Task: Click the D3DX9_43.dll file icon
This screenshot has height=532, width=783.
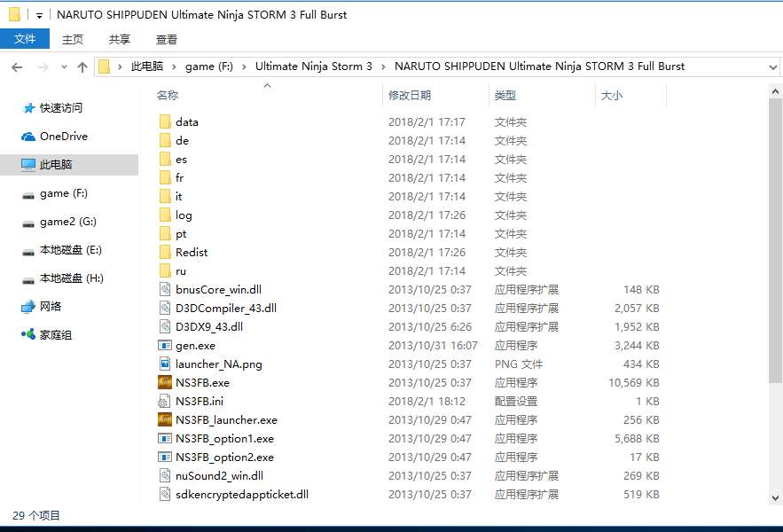Action: point(165,326)
